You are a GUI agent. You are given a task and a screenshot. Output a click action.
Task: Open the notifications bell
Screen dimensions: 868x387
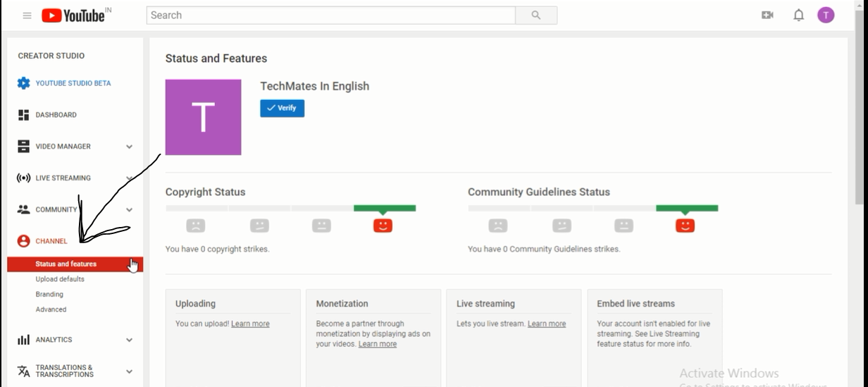coord(798,15)
